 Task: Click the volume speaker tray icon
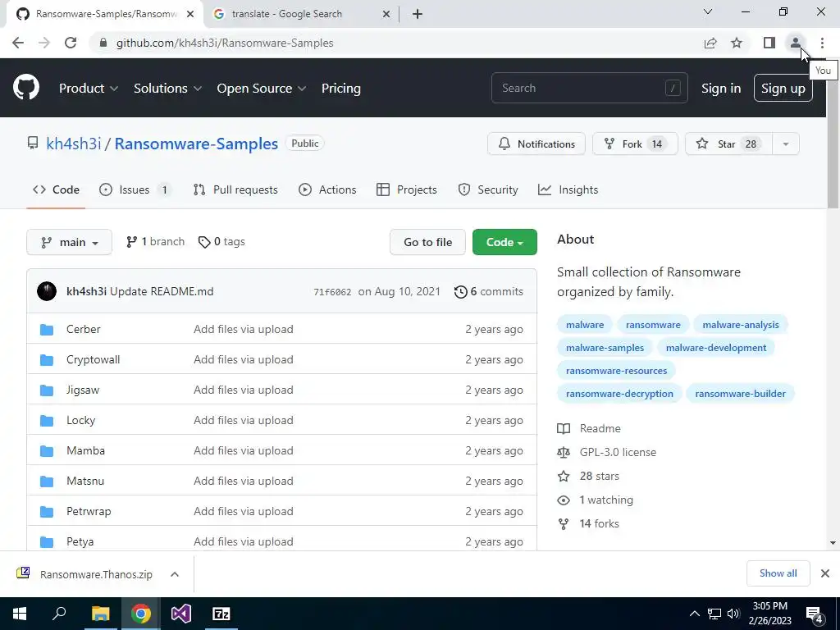click(x=733, y=614)
